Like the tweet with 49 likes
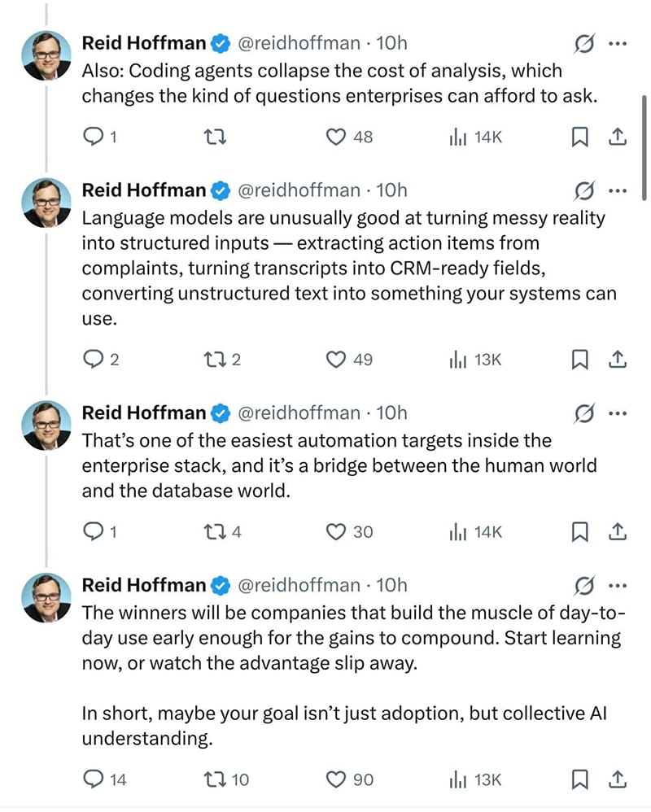651x812 pixels. click(x=337, y=360)
